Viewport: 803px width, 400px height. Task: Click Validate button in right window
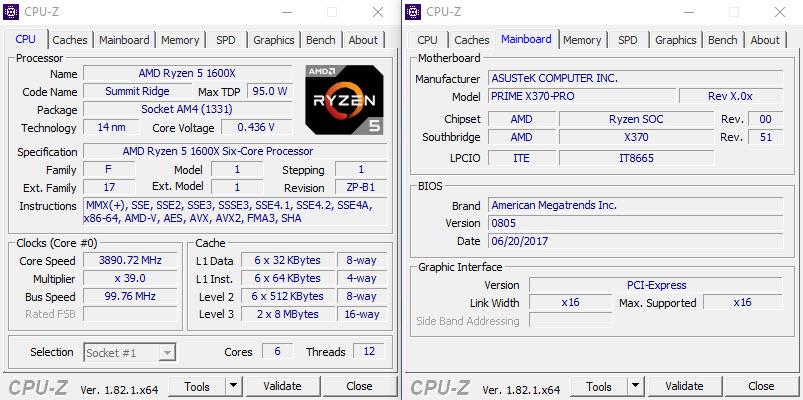pos(684,386)
